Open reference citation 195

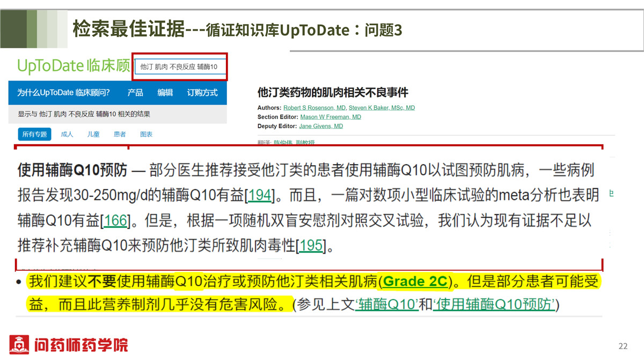pos(311,246)
